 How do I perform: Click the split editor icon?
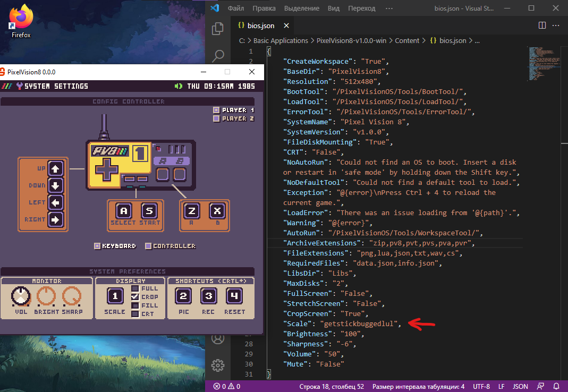point(542,25)
